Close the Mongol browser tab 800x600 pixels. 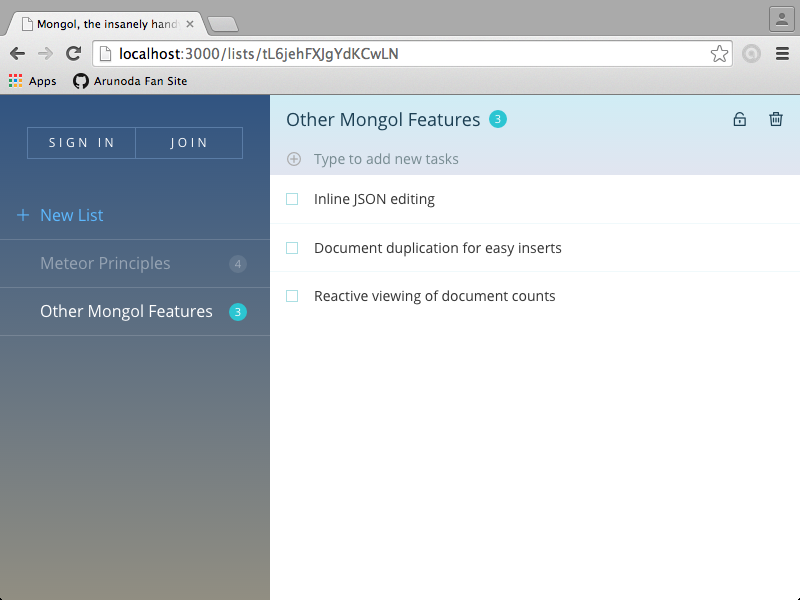pyautogui.click(x=190, y=24)
